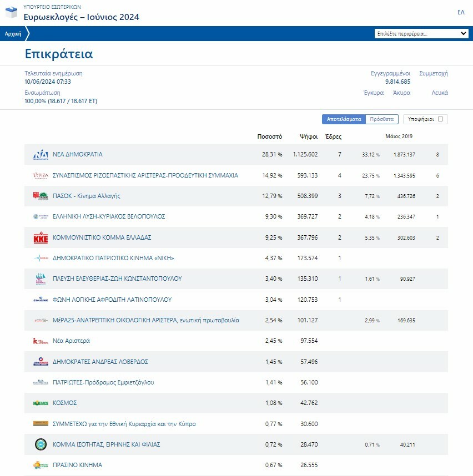This screenshot has height=476, width=473.
Task: Click the 10/06/2024 07:33 update timestamp
Action: pos(48,82)
